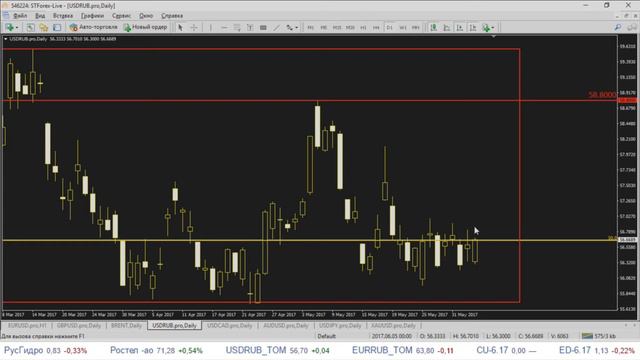Image resolution: width=640 pixels, height=360 pixels.
Task: Click the ED-6.17 ticker quote
Action: (x=597, y=350)
